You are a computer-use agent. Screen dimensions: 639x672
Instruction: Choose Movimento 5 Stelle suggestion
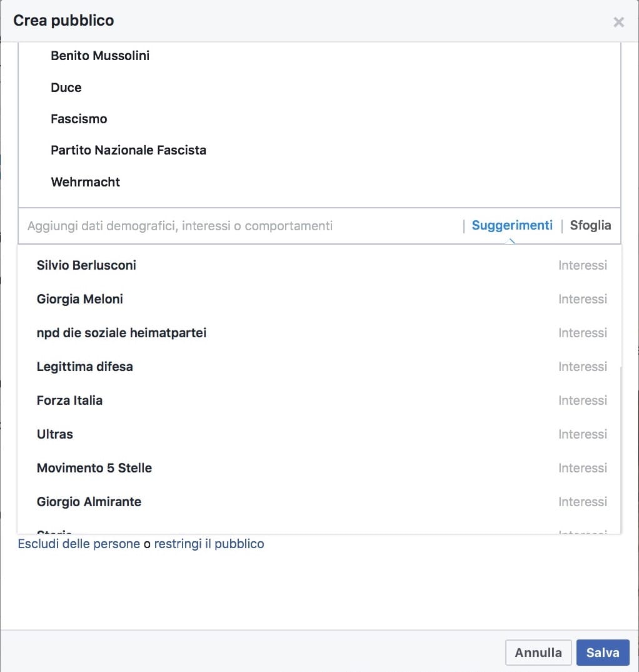coord(94,468)
